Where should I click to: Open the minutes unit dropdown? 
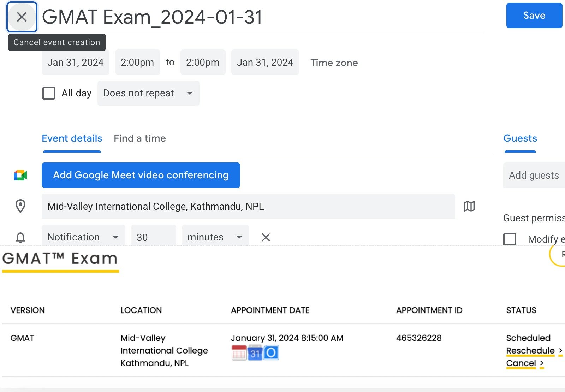point(215,237)
